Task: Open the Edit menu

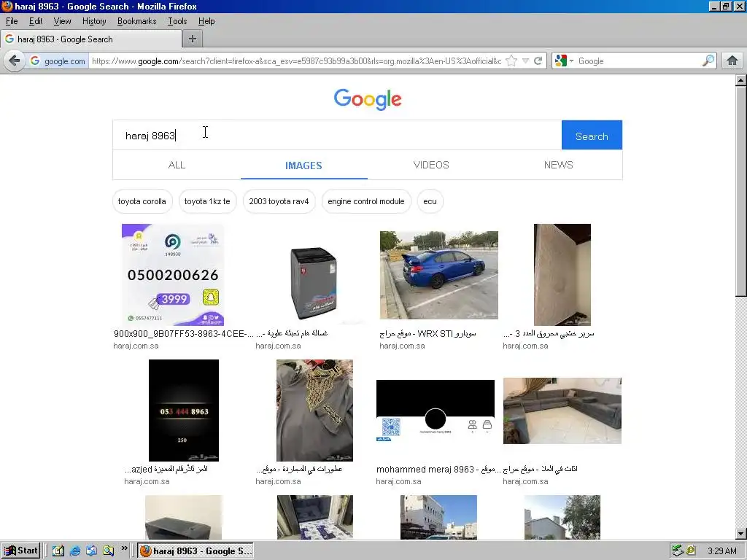Action: coord(36,21)
